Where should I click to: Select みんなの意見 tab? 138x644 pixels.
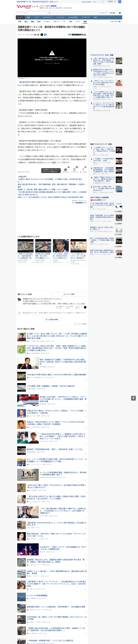73,17
